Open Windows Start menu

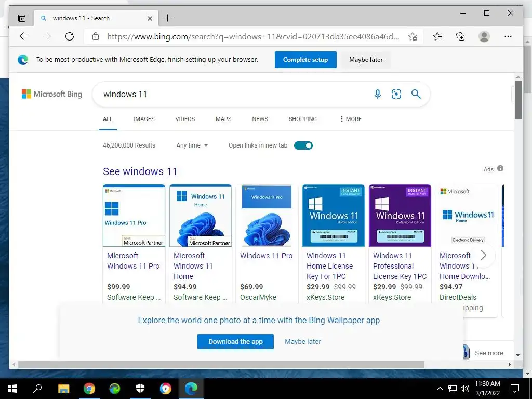[12, 389]
